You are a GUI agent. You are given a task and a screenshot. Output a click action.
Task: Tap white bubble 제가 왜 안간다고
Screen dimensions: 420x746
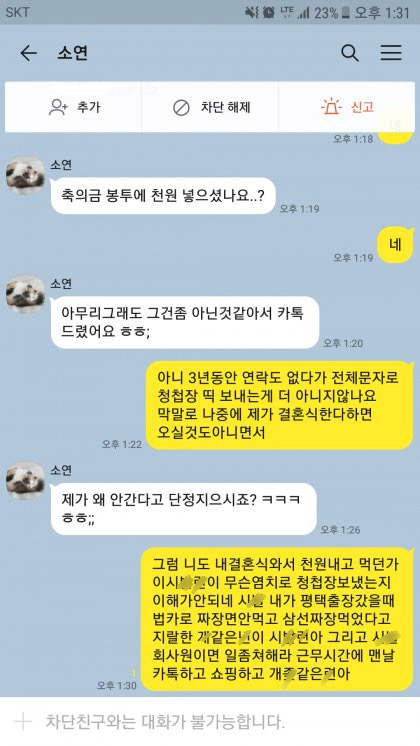(x=184, y=509)
